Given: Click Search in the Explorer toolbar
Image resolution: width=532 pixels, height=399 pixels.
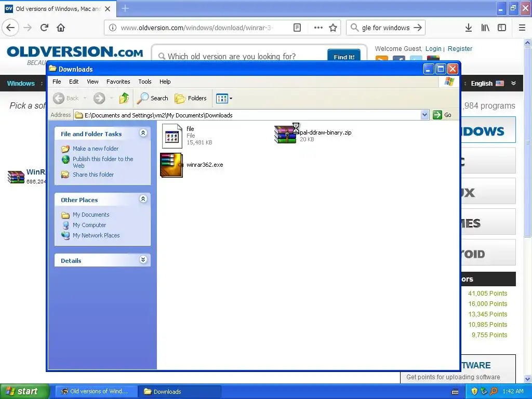Looking at the screenshot, I should pyautogui.click(x=152, y=98).
